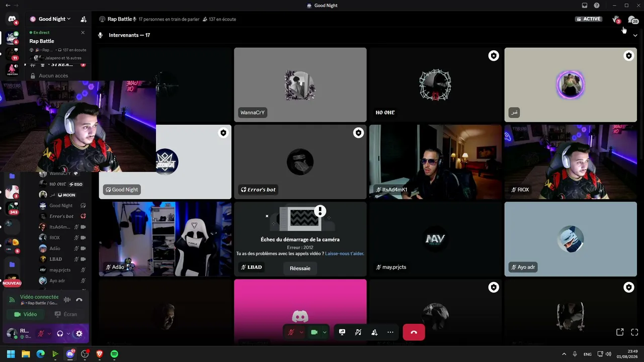Open Spotify from the taskbar
The height and width of the screenshot is (362, 644).
(x=114, y=354)
